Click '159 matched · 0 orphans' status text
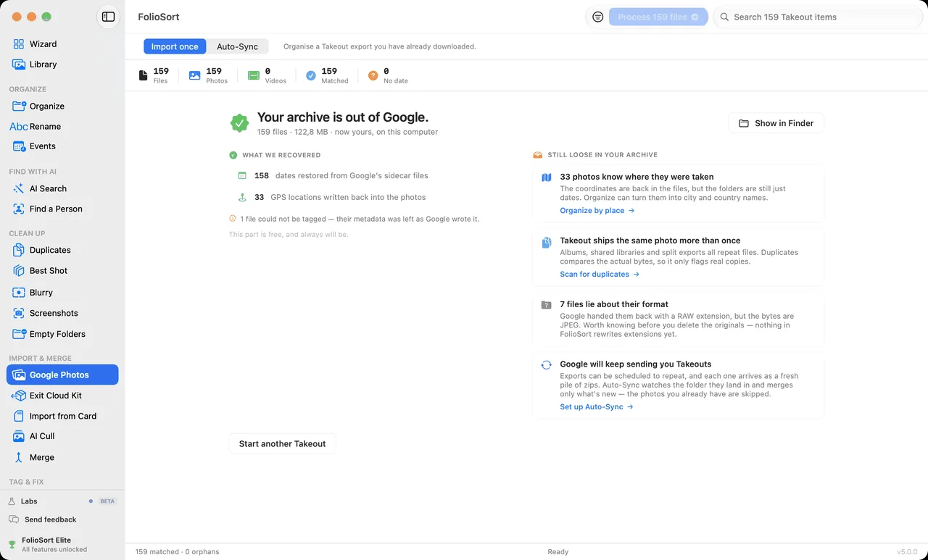Screen dimensions: 928x560 pos(177,552)
